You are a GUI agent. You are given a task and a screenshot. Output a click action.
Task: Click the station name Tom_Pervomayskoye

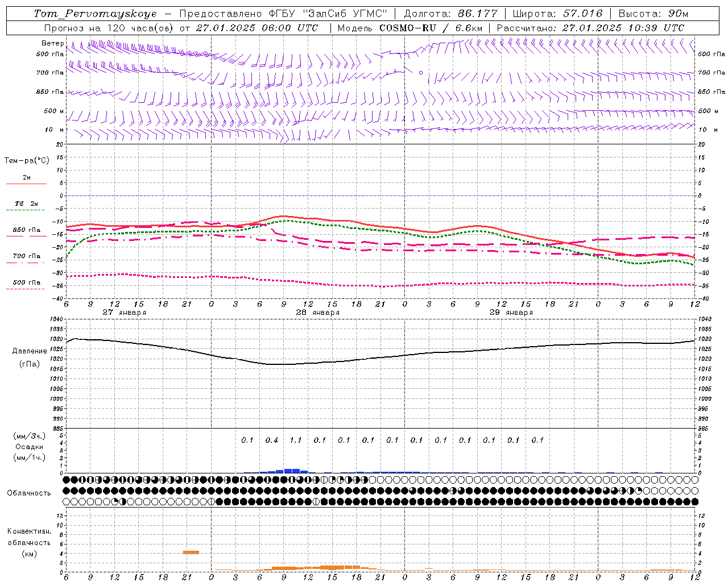tap(95, 14)
